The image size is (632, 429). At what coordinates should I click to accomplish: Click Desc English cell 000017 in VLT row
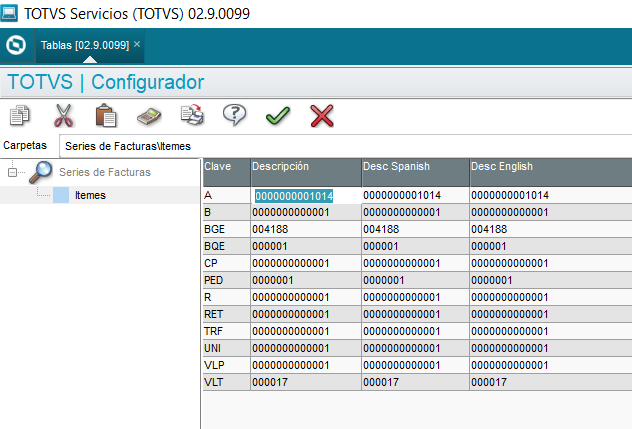click(551, 382)
